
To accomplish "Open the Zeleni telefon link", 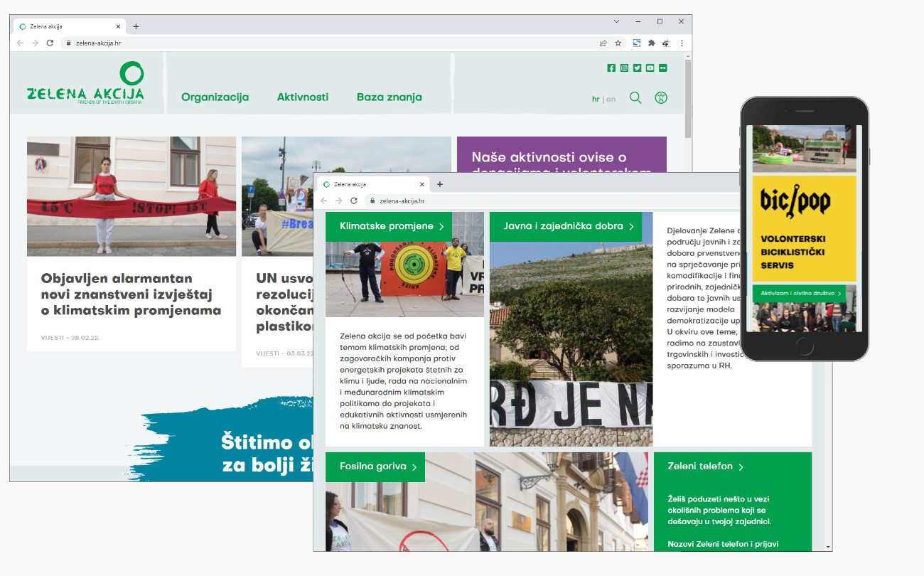I will [x=705, y=466].
